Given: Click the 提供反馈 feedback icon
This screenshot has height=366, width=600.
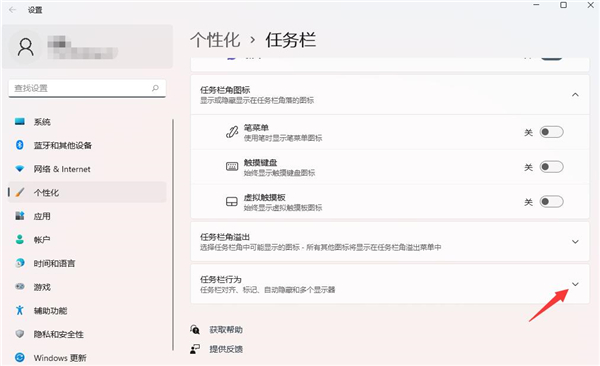Looking at the screenshot, I should tap(195, 349).
